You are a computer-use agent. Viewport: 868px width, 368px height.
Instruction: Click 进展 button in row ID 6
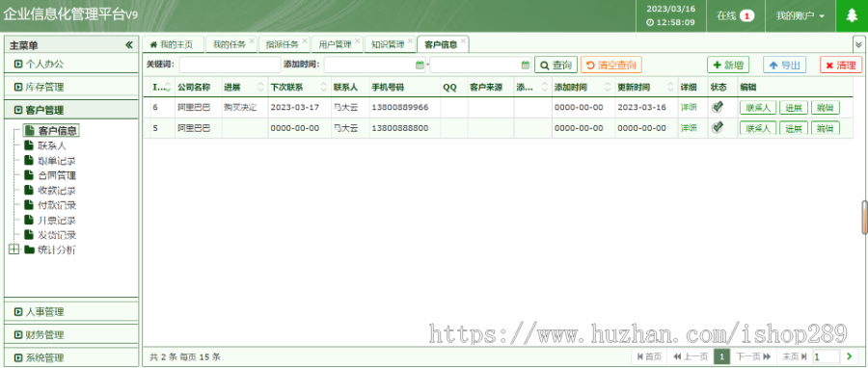pos(794,107)
